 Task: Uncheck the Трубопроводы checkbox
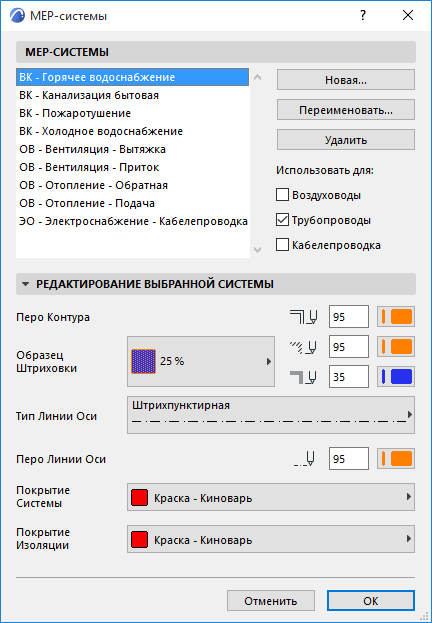(282, 220)
